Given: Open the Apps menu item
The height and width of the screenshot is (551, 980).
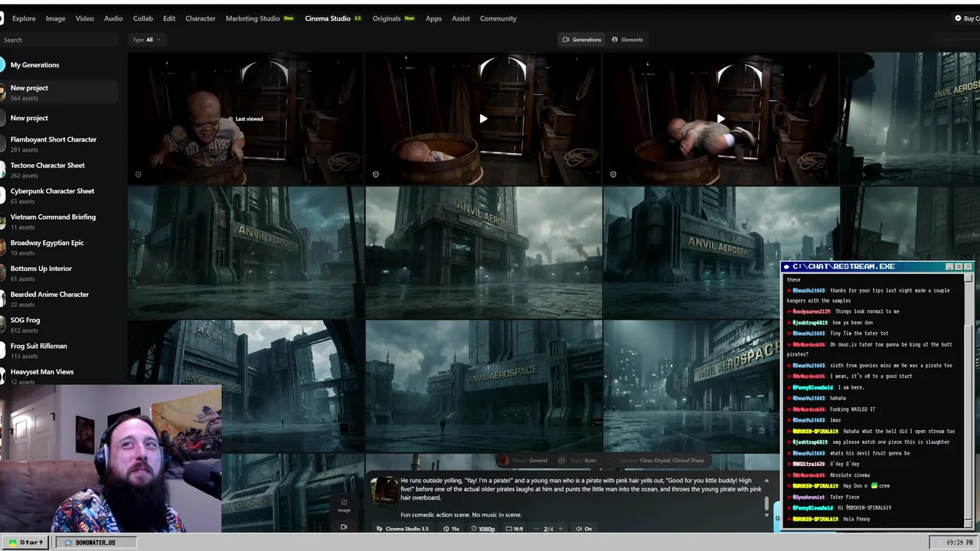Looking at the screenshot, I should 433,18.
